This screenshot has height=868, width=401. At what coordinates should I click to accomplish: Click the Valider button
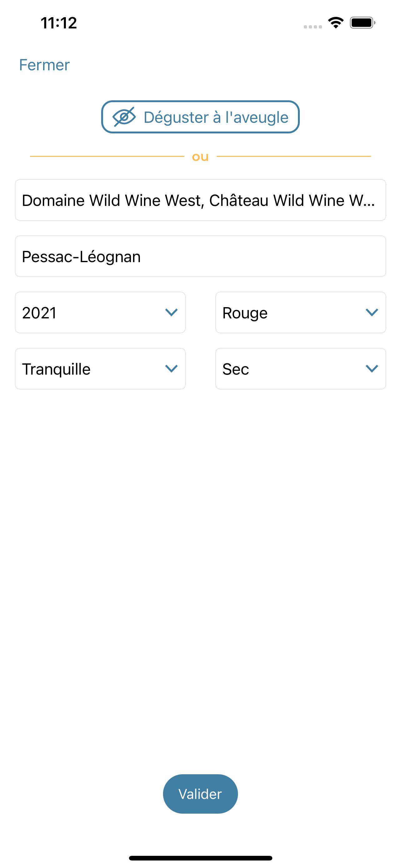[x=200, y=794]
